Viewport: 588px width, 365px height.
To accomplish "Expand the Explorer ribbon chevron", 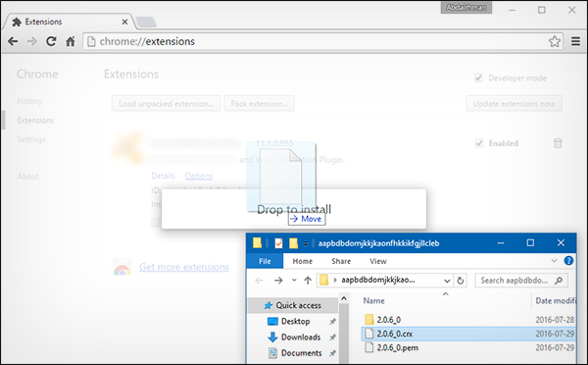I will pos(554,261).
